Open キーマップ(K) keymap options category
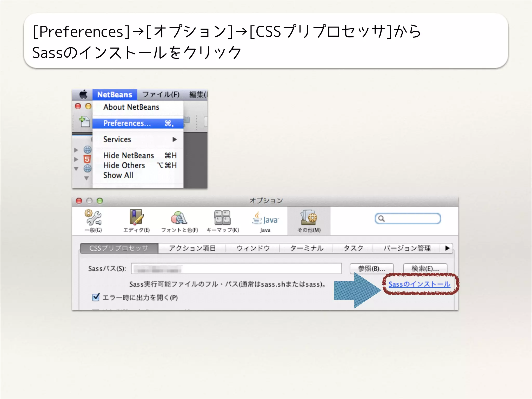Image resolution: width=532 pixels, height=399 pixels. coord(223,221)
